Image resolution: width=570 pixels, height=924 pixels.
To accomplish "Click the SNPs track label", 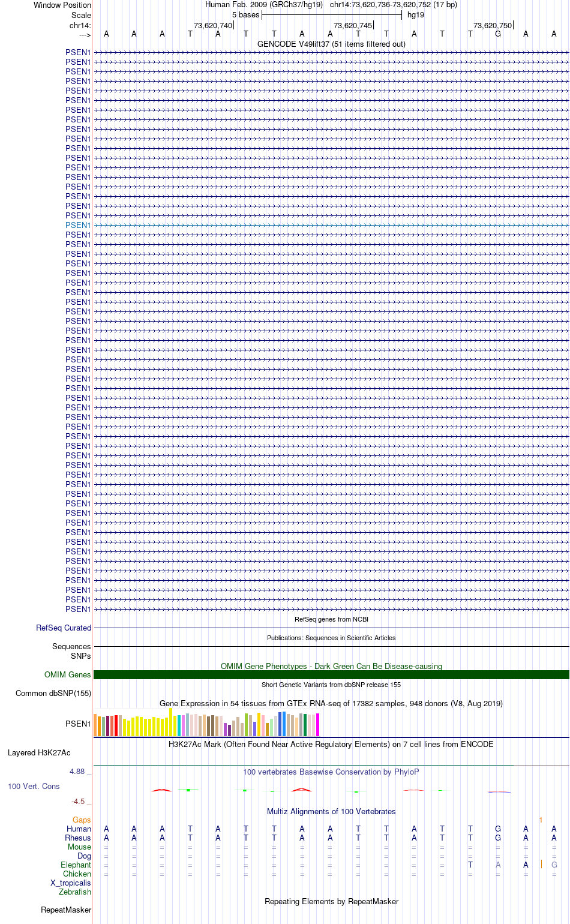I will (81, 656).
